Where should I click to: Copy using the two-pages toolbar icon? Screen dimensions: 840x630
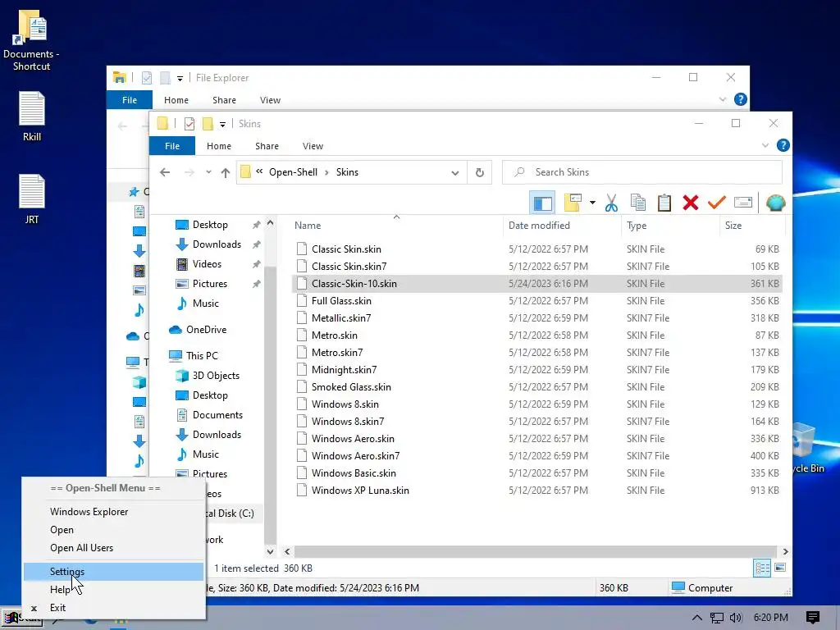pyautogui.click(x=638, y=203)
